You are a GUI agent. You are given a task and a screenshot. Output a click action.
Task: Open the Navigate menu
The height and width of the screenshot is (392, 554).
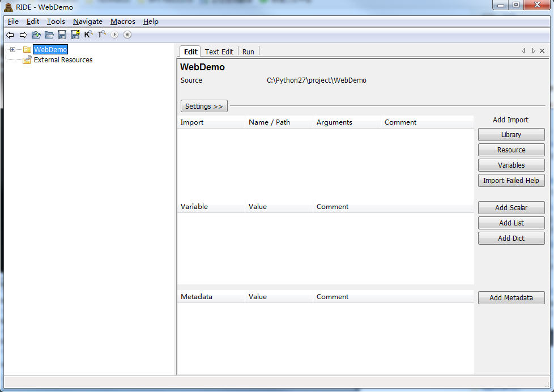(x=88, y=22)
